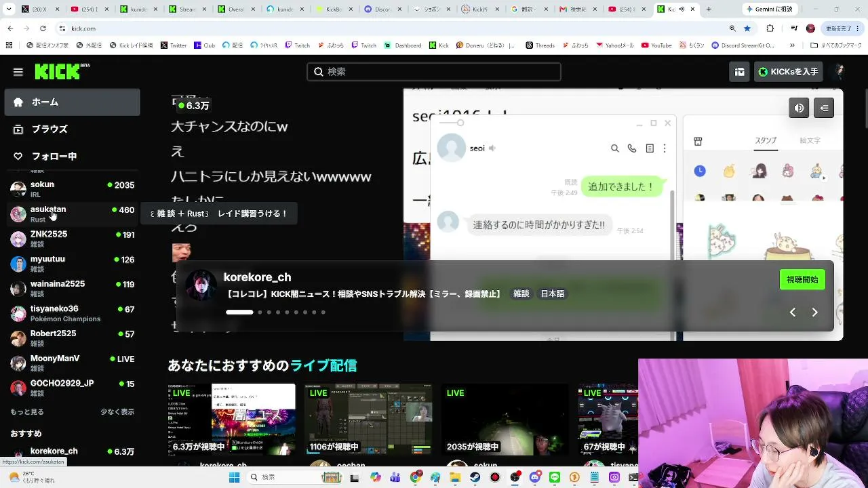Click the user profile avatar in Kick header
868x488 pixels.
(x=839, y=72)
